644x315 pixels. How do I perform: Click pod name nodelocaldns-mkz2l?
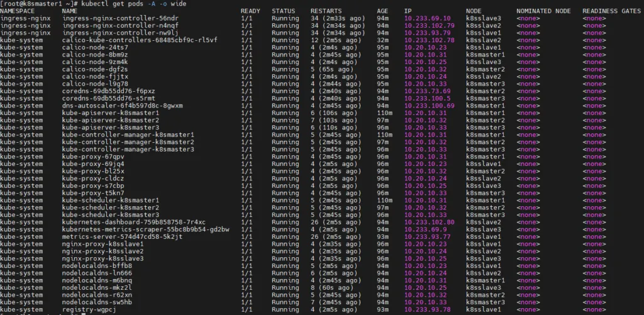[x=97, y=288]
